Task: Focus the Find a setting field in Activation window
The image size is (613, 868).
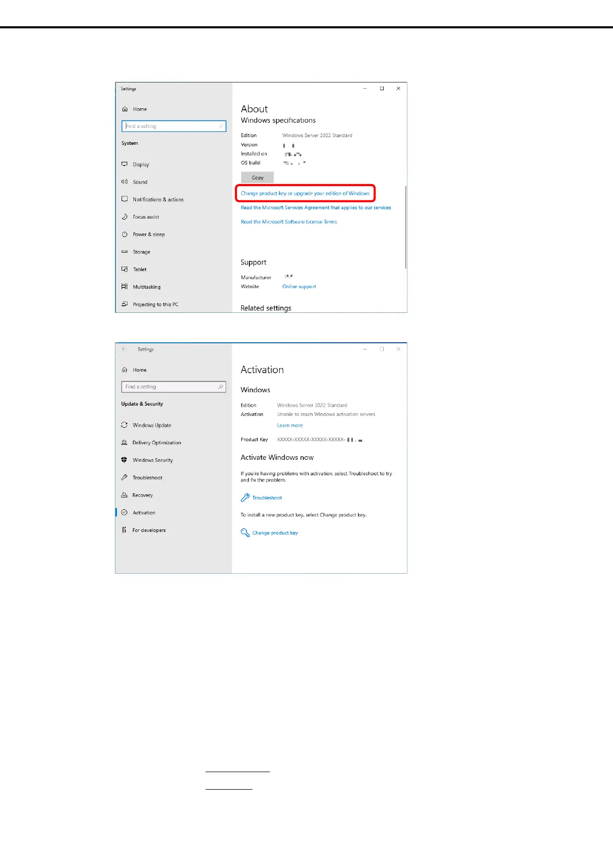Action: coord(174,387)
